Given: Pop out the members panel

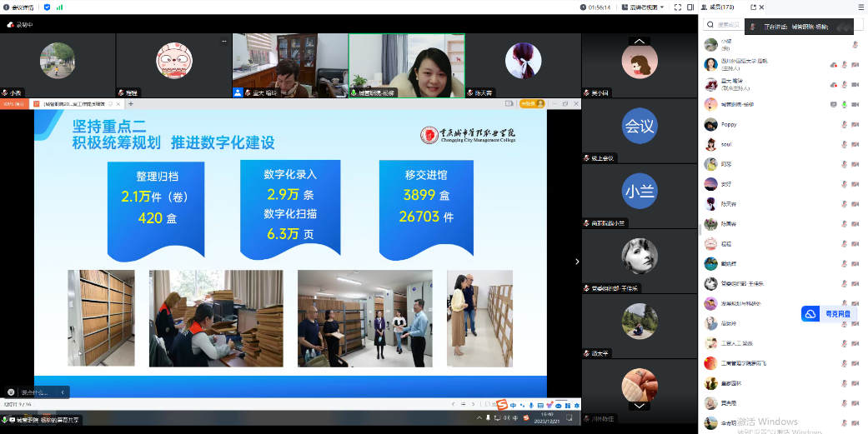Looking at the screenshot, I should pos(753,7).
